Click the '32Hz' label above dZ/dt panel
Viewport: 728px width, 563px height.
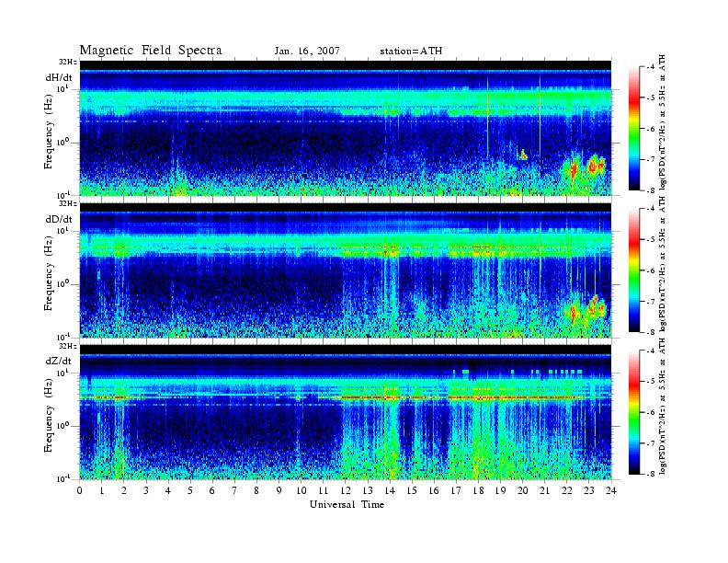click(68, 346)
